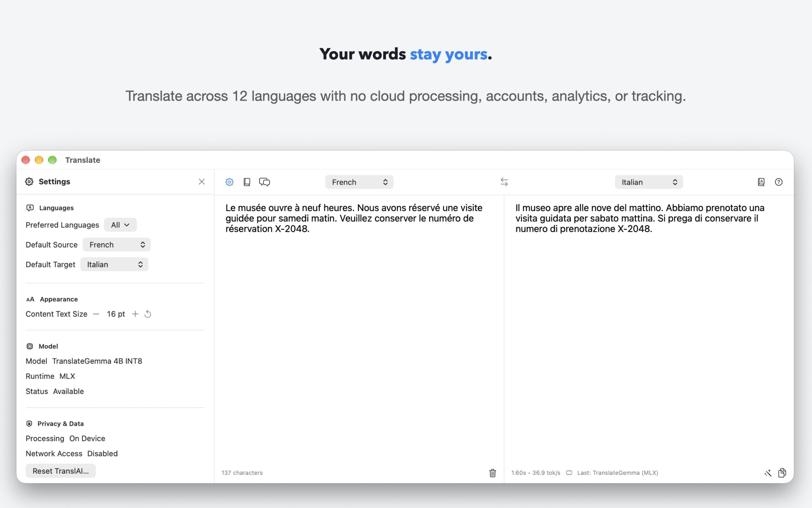
Task: Click the 'Reset TranslAI...' button
Action: point(61,471)
